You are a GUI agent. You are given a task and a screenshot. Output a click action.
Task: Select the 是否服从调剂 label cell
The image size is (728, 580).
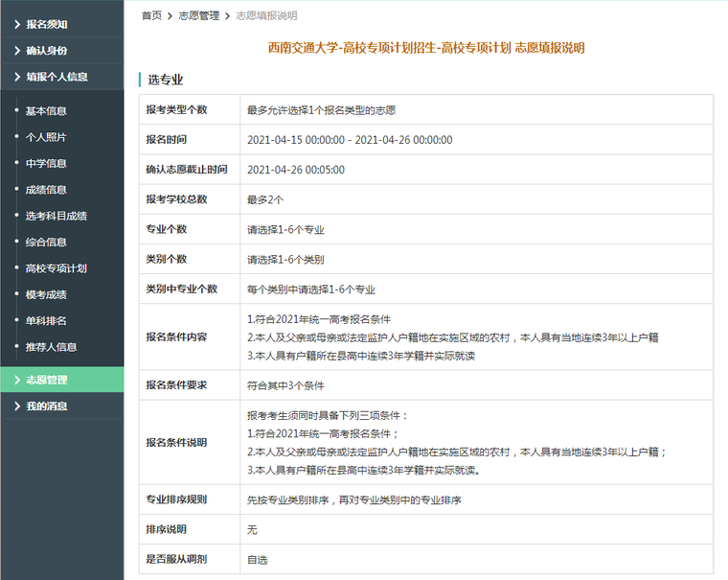190,559
